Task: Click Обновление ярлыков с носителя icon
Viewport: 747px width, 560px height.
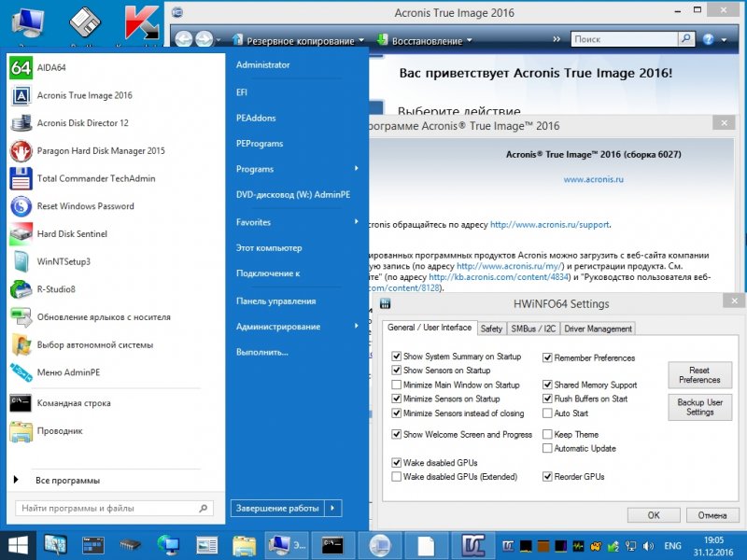Action: 21,317
